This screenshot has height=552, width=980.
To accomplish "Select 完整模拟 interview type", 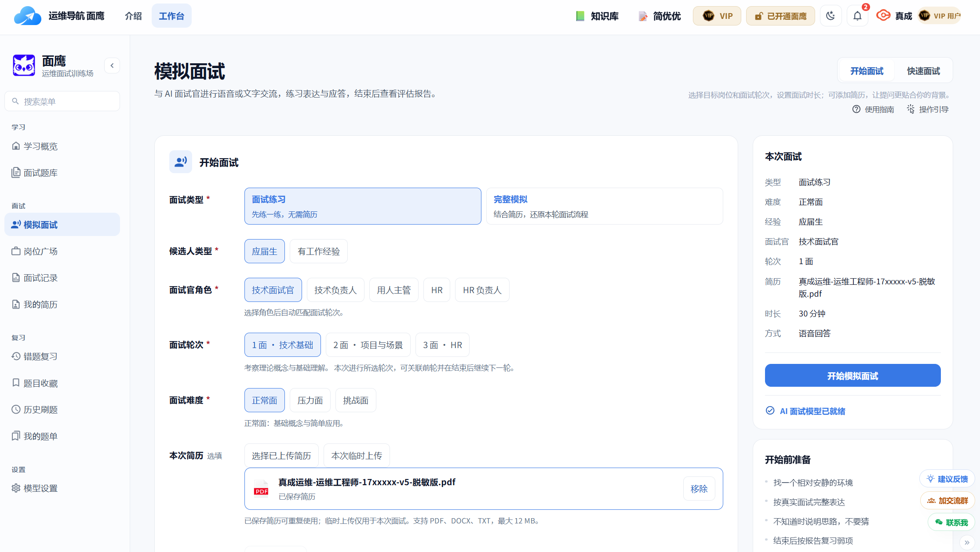I will [605, 206].
